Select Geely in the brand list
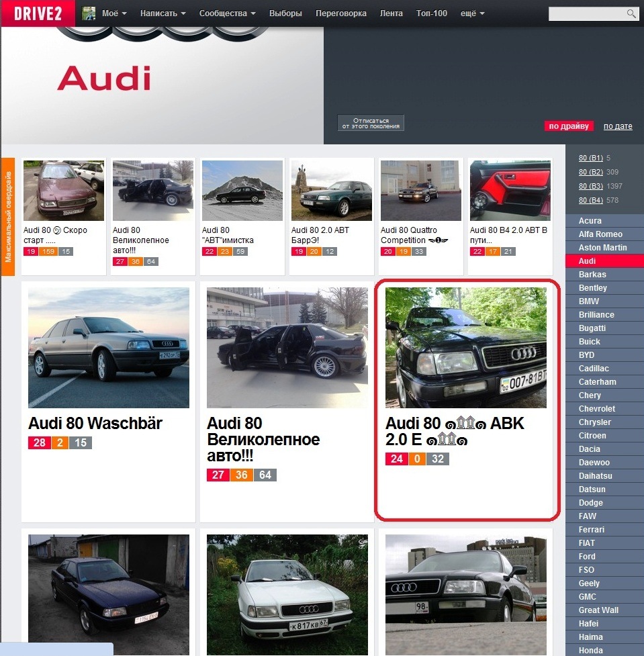The height and width of the screenshot is (656, 644). click(604, 583)
